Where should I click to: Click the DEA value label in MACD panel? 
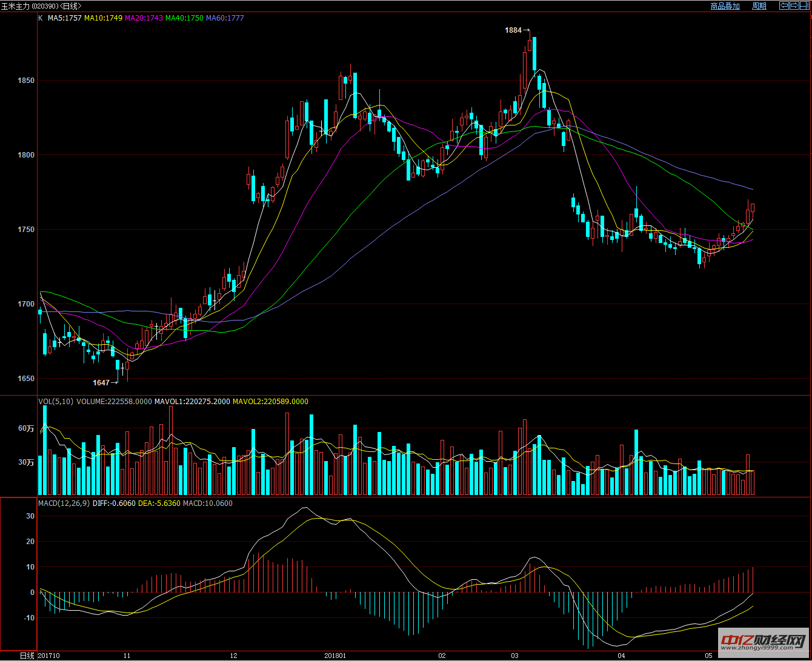tap(159, 503)
